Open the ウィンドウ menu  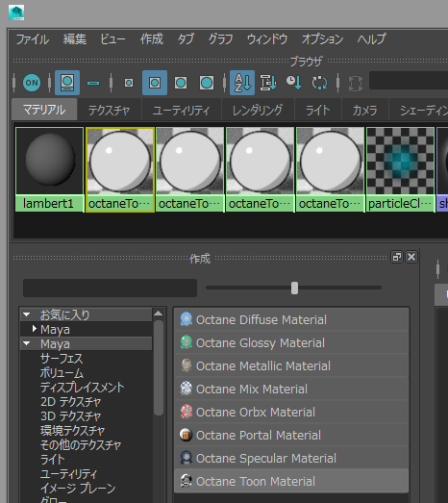click(267, 39)
